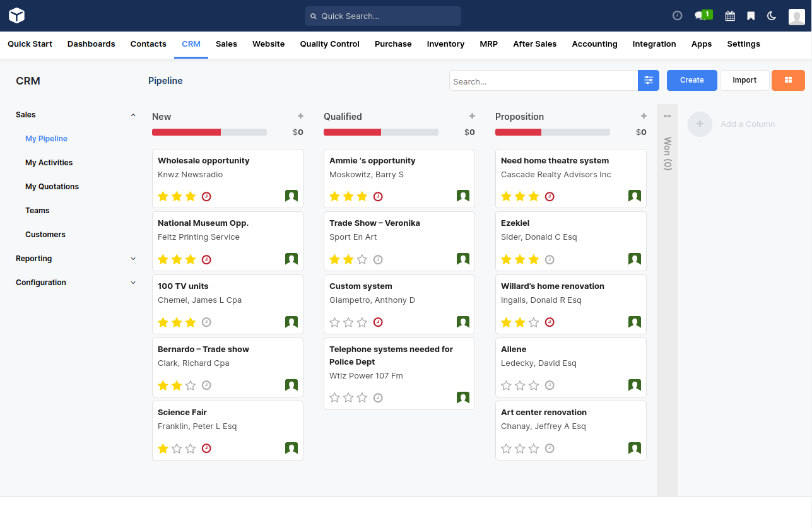Click the Create button
The height and width of the screenshot is (528, 812).
tap(691, 80)
